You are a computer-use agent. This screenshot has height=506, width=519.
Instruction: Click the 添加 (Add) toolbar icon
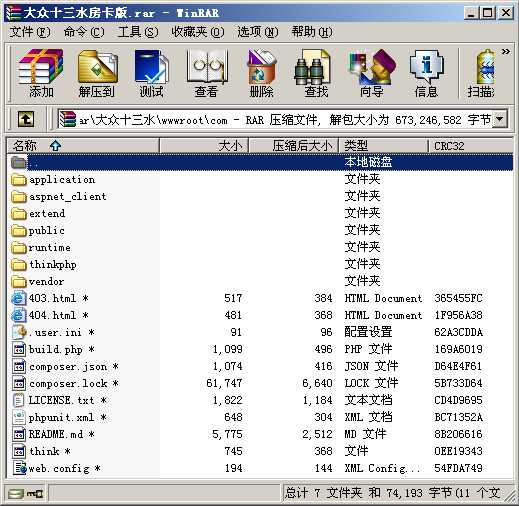coord(41,73)
